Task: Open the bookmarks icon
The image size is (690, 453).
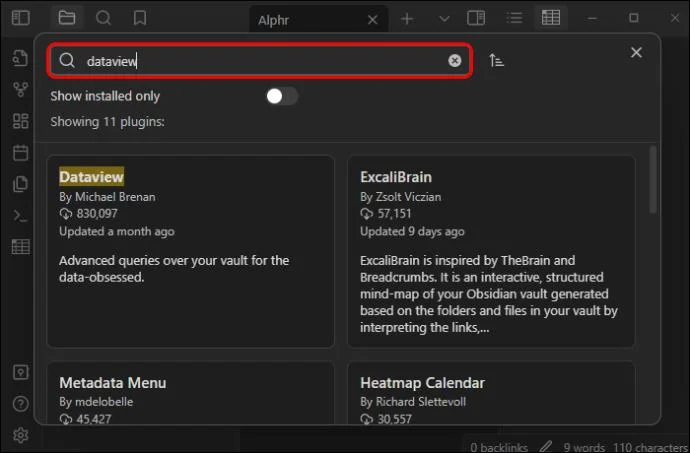Action: [140, 18]
